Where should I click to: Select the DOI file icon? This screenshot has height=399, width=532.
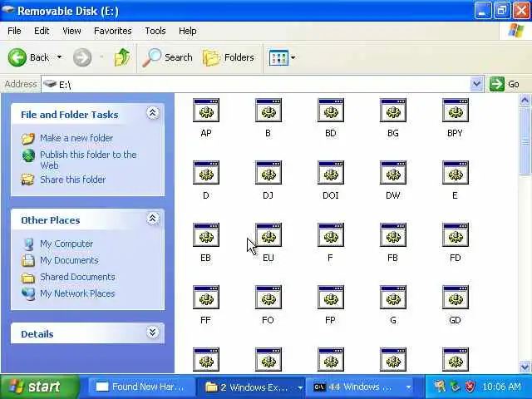[331, 173]
